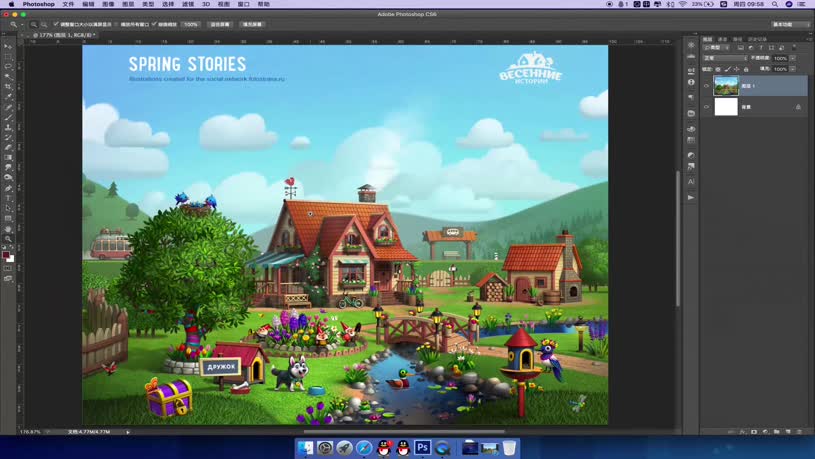The image size is (815, 459).
Task: Select the Gradient tool
Action: 8,158
